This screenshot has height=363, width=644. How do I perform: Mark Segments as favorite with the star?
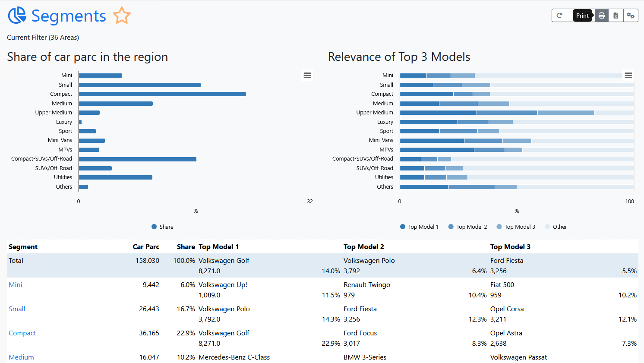pos(122,16)
